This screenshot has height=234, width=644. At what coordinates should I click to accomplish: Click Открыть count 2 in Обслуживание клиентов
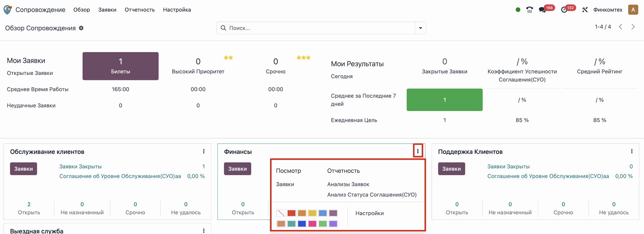[29, 208]
